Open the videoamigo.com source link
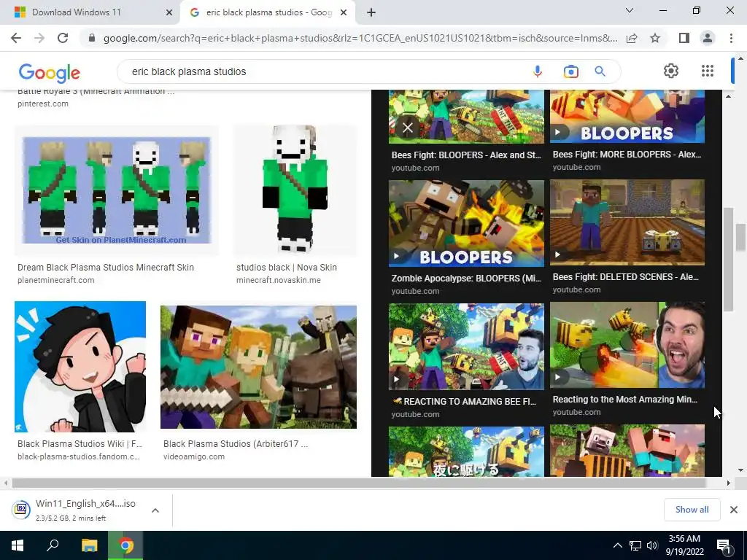Screen dimensions: 747x560 [x=194, y=456]
